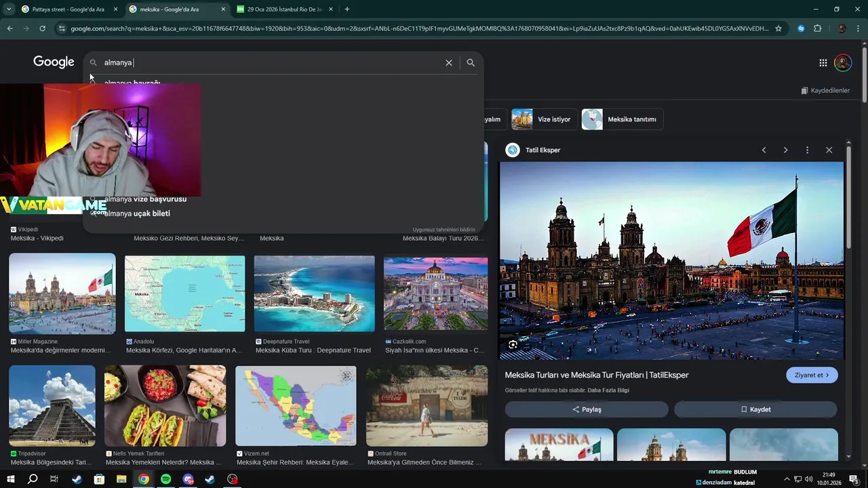Click the Daha Fazla Bilgi link
The image size is (868, 488).
tap(608, 390)
